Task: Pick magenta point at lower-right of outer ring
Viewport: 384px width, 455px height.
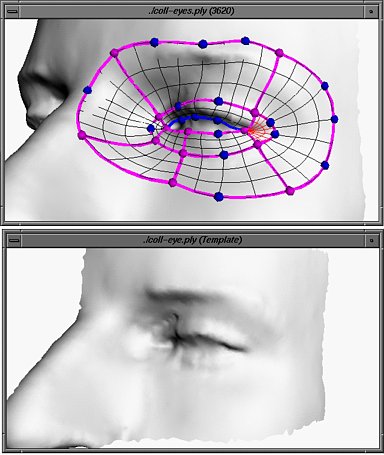Action: coord(290,191)
